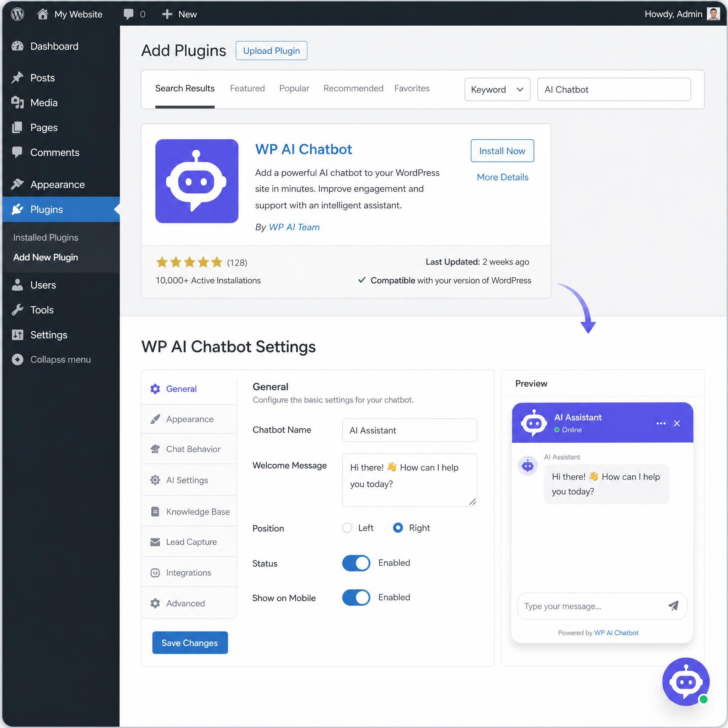Screen dimensions: 728x728
Task: Select the Left position radio button
Action: click(347, 528)
